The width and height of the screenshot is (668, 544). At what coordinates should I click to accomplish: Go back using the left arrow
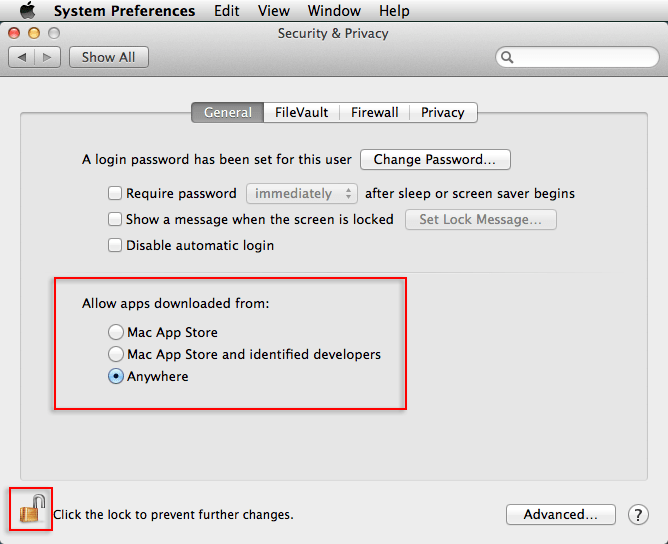click(22, 57)
